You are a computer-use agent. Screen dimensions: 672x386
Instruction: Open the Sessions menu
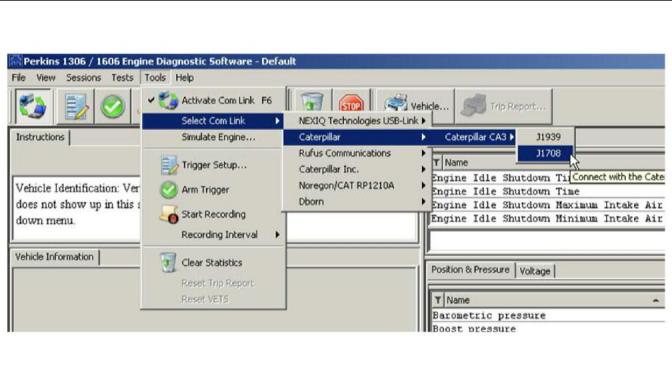tap(84, 78)
